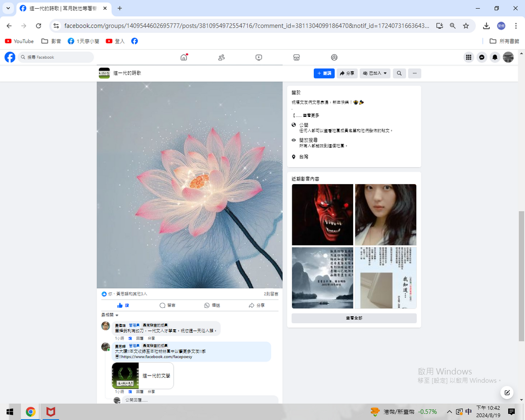Viewport: 525px width, 420px height.
Task: Open the Facebook apps grid menu
Action: (x=469, y=57)
